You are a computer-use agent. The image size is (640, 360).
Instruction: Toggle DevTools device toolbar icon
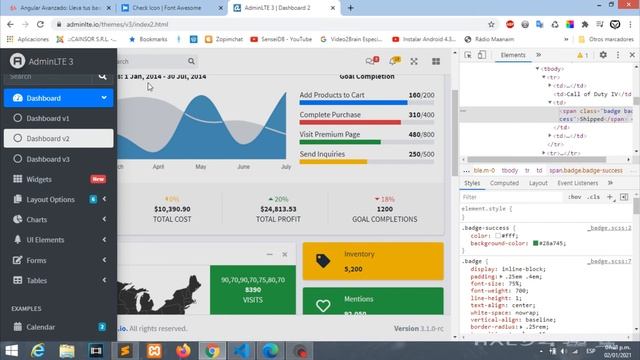482,55
